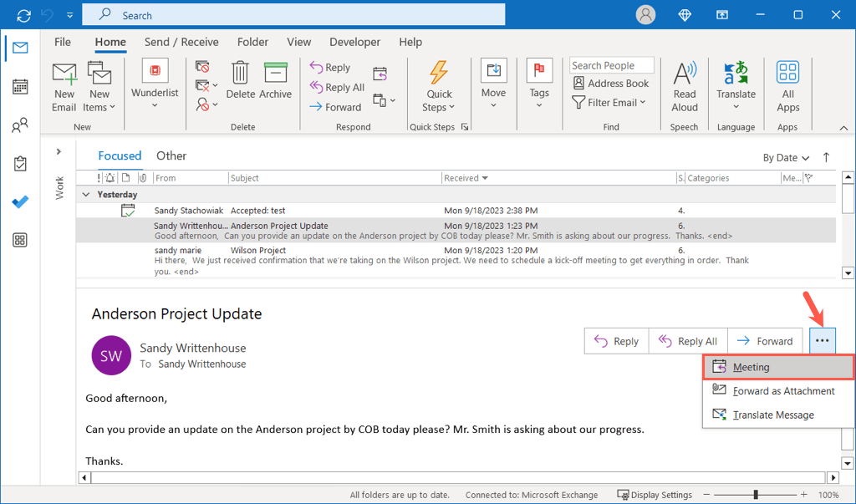Open the More Apps grid in sidebar
This screenshot has width=856, height=504.
pyautogui.click(x=20, y=240)
